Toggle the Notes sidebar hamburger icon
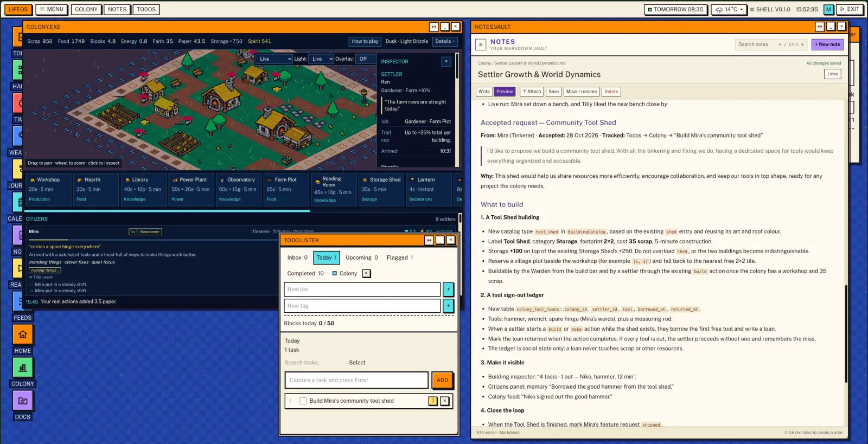The height and width of the screenshot is (444, 868). [481, 44]
